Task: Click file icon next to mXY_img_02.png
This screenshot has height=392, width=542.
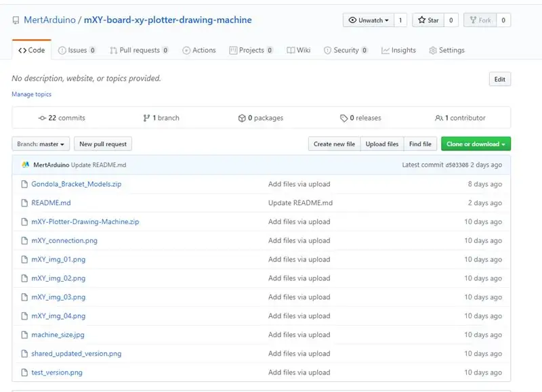Action: coord(24,278)
